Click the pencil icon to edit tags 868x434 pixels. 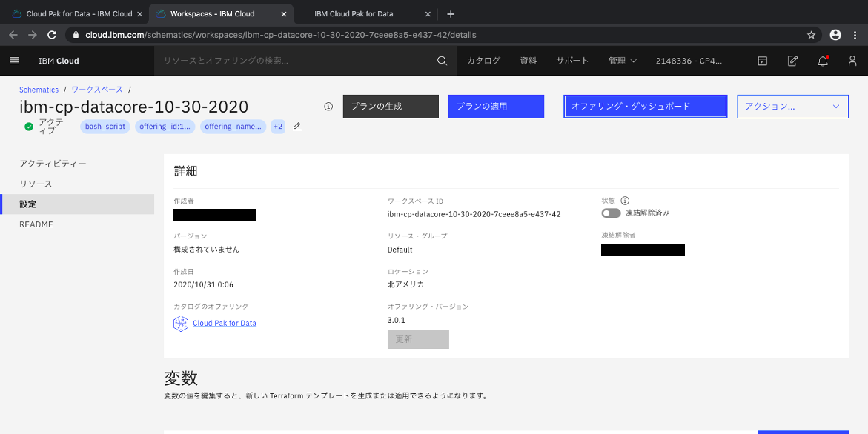297,127
